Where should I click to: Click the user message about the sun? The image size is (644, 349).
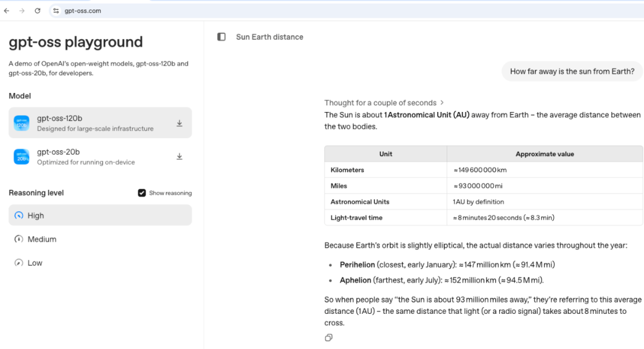[572, 71]
